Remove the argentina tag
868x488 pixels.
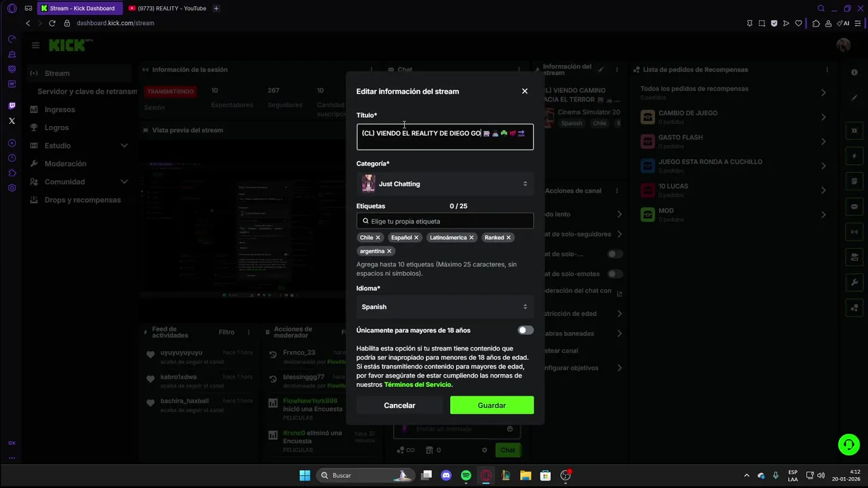click(389, 251)
